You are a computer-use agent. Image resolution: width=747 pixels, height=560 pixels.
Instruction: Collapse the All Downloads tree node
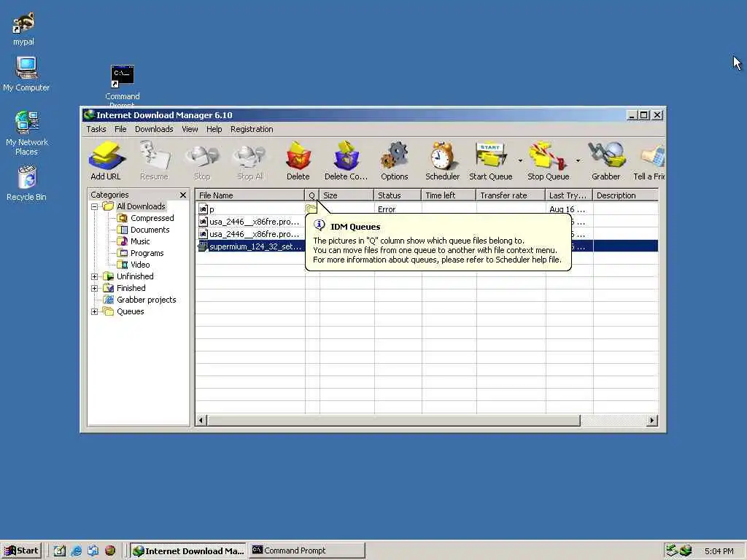pos(94,206)
